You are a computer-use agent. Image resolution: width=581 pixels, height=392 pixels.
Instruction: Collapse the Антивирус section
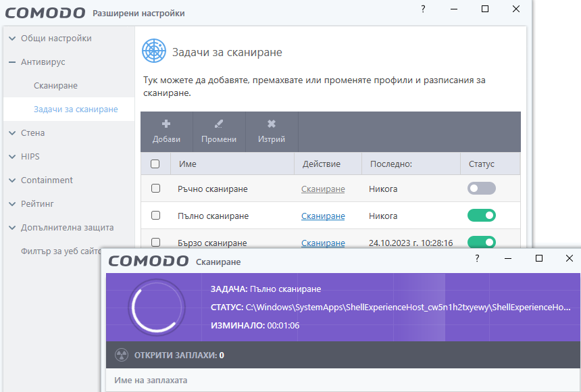pos(12,62)
